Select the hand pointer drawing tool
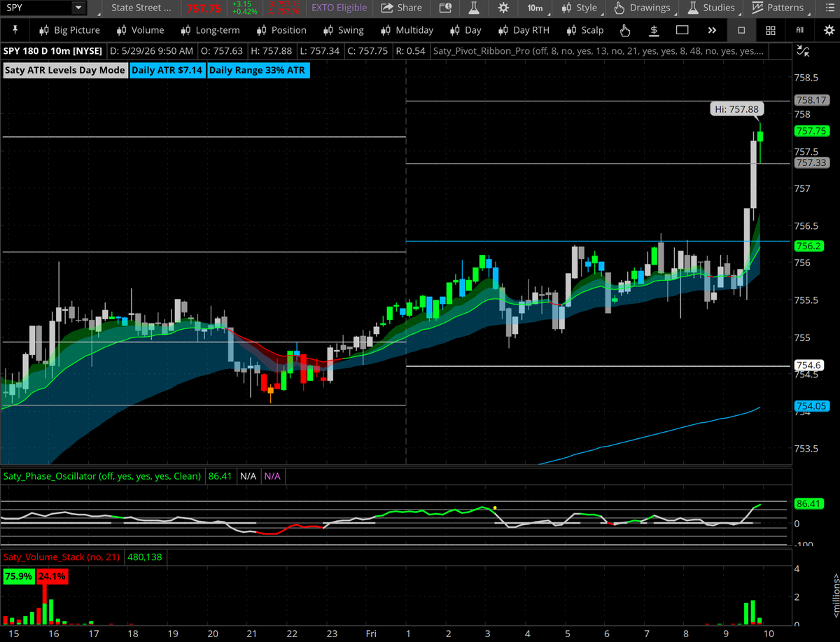840x642 pixels. pyautogui.click(x=625, y=30)
